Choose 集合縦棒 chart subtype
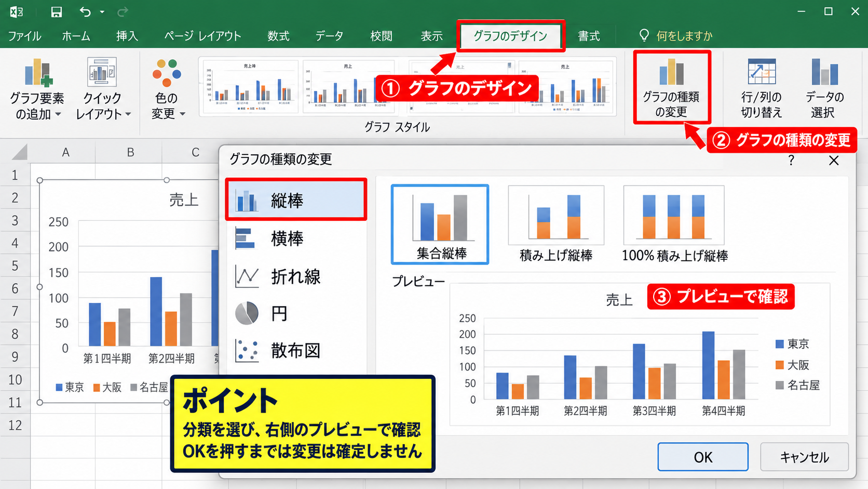The image size is (868, 489). point(440,224)
